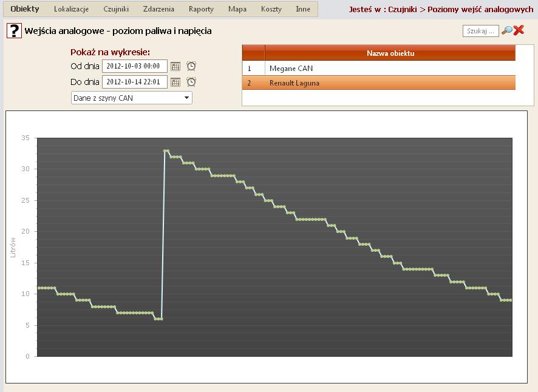Click the Nazwa obiektu column header
The image size is (538, 392).
pos(390,53)
